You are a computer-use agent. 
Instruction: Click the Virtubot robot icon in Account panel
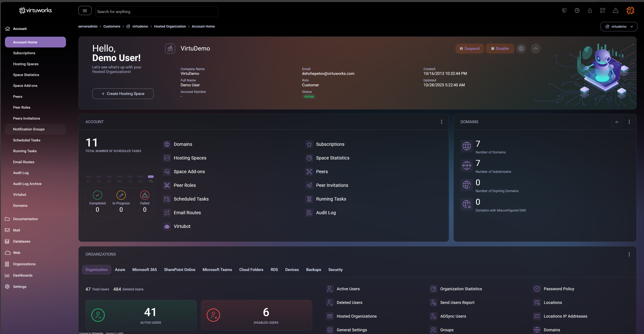pos(167,226)
